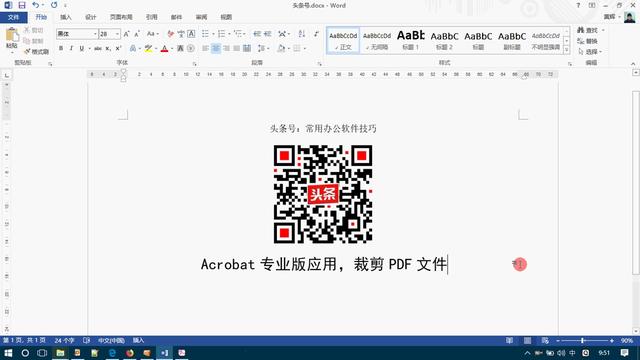Increase paragraph indent
The height and width of the screenshot is (360, 640).
(267, 34)
